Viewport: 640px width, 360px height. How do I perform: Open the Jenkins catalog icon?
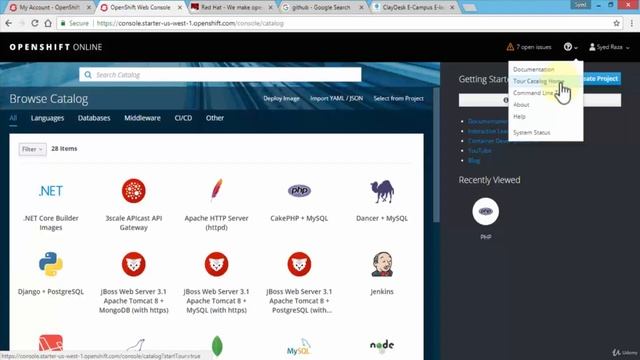coord(382,264)
